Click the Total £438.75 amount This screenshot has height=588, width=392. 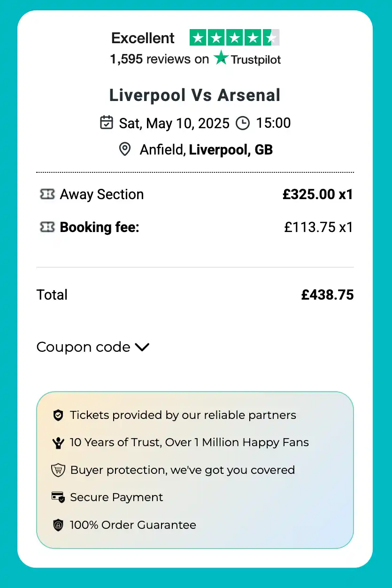click(328, 294)
